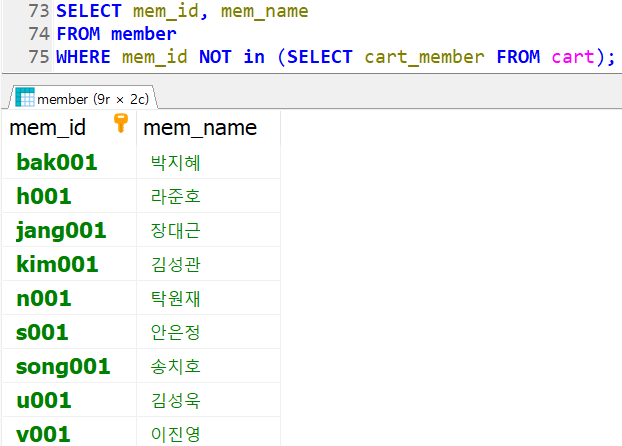Image resolution: width=622 pixels, height=446 pixels.
Task: Select name cell 김성욱
Action: pyautogui.click(x=208, y=400)
